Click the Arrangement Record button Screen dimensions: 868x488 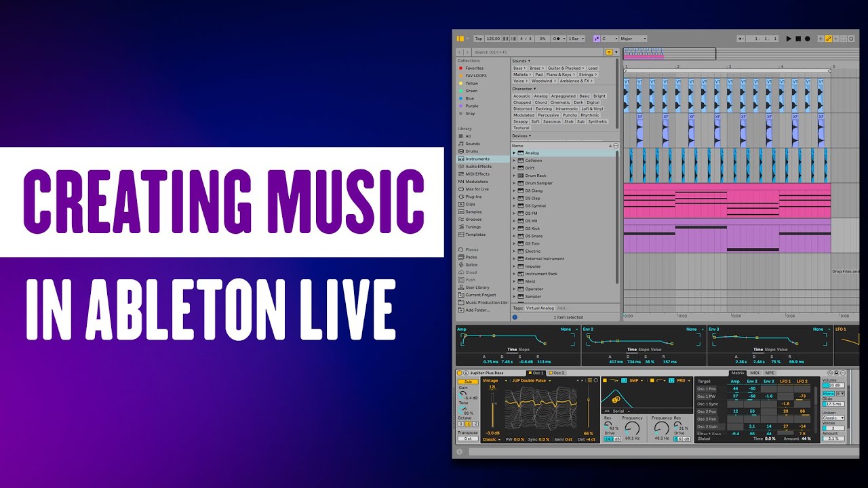pyautogui.click(x=807, y=39)
